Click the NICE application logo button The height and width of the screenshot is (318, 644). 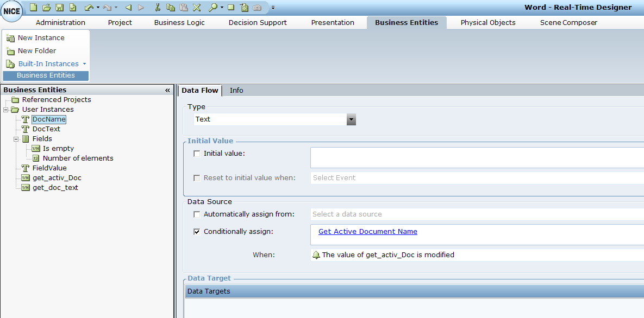click(x=11, y=11)
